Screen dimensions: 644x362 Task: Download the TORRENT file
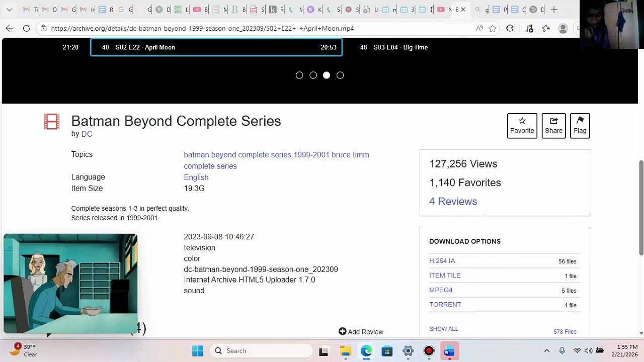pyautogui.click(x=445, y=305)
